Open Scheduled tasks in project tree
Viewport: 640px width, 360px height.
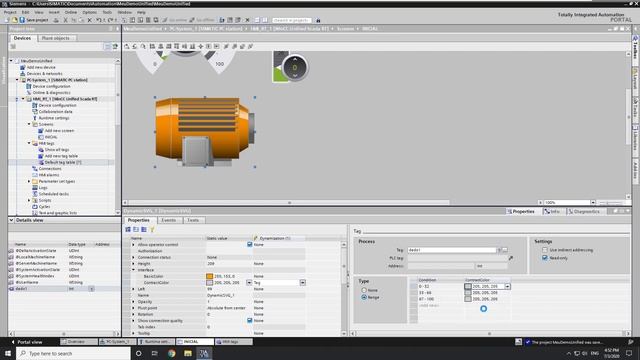point(54,194)
